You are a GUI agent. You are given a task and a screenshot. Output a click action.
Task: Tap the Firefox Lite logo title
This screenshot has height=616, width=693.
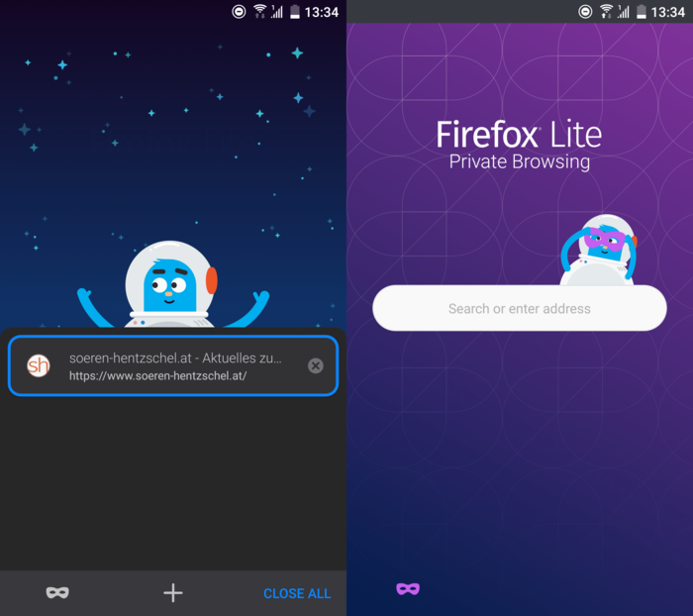[x=519, y=135]
